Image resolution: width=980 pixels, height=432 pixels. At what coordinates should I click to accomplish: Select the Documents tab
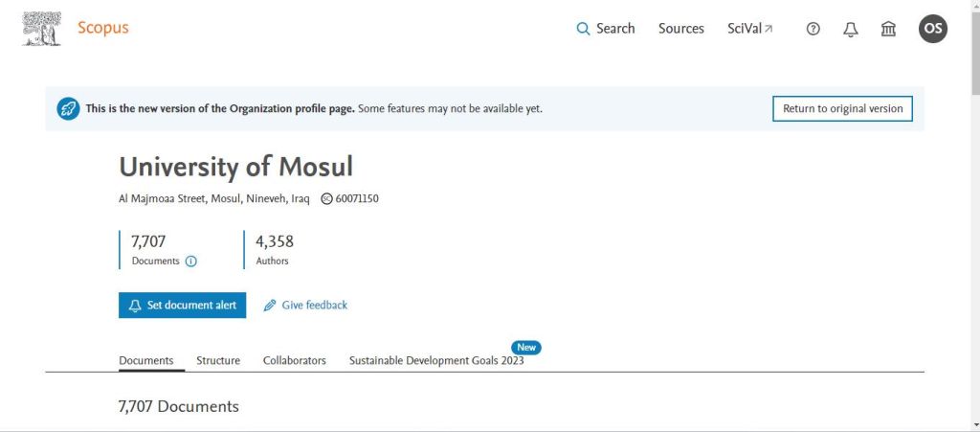point(145,360)
